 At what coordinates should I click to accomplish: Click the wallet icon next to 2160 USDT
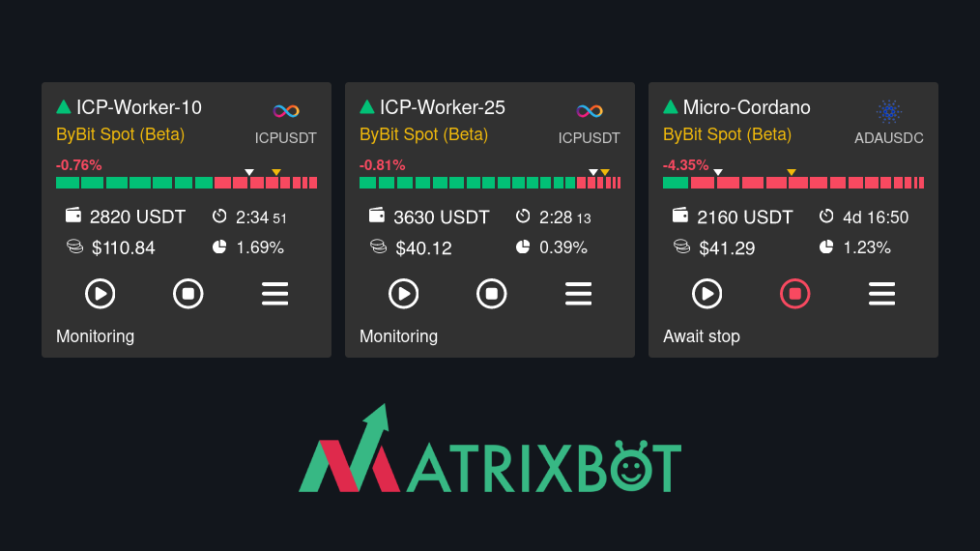[x=680, y=216]
